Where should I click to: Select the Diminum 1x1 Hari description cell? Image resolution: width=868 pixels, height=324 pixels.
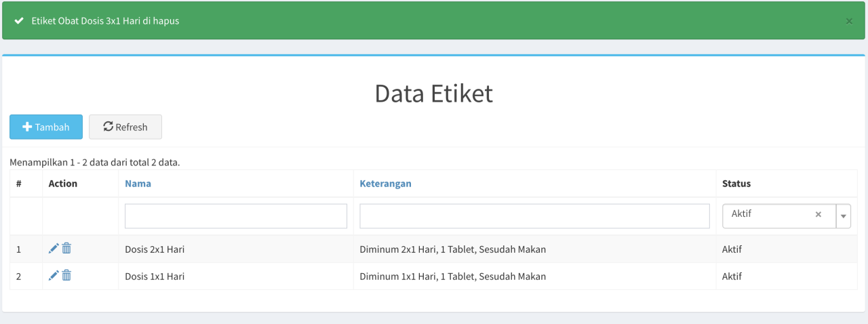click(x=452, y=277)
